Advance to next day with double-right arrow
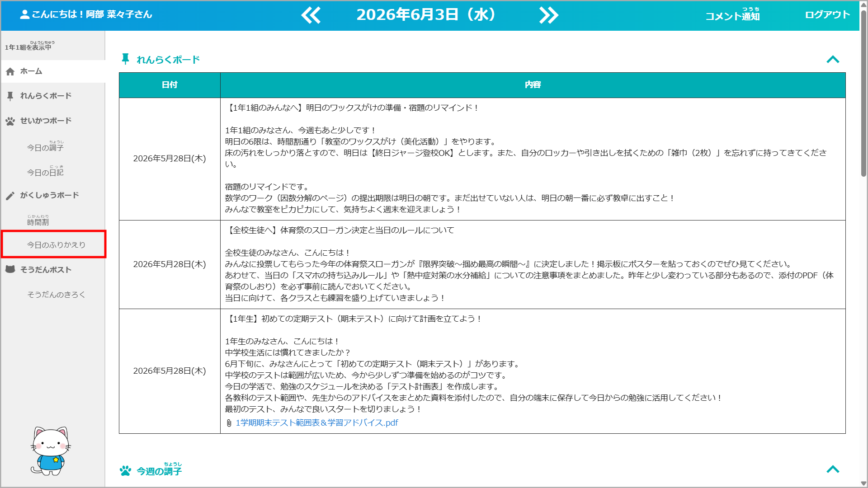The width and height of the screenshot is (868, 488). (549, 15)
